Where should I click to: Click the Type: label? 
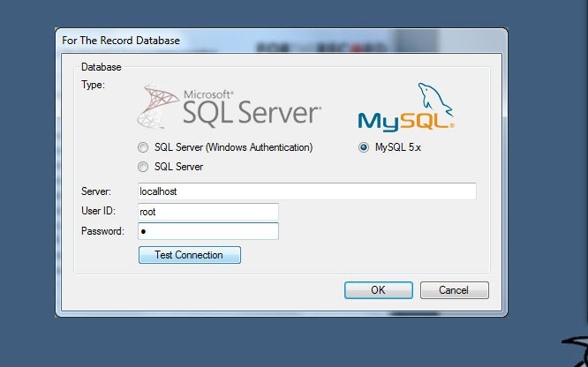pyautogui.click(x=93, y=85)
